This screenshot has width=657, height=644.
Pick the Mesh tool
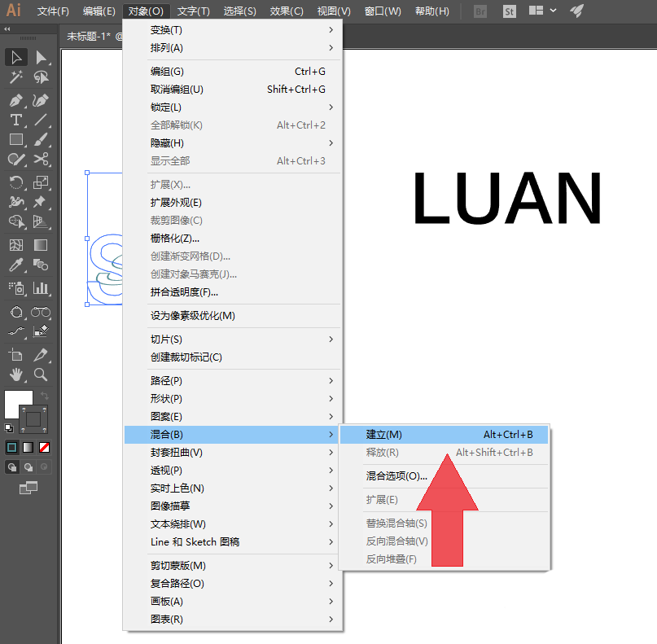click(x=16, y=245)
